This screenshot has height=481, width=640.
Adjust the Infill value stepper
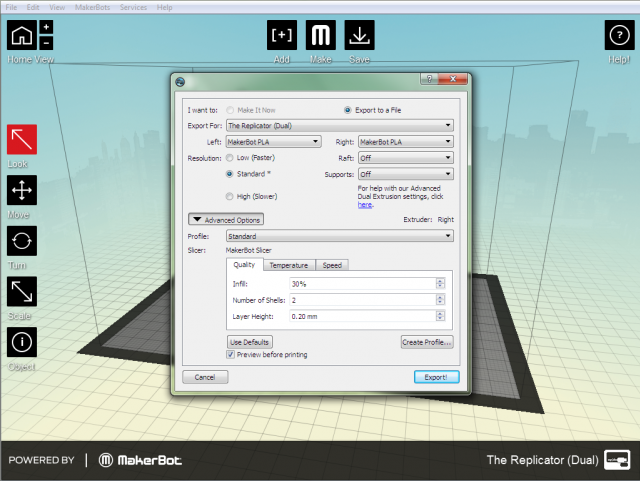tap(440, 283)
